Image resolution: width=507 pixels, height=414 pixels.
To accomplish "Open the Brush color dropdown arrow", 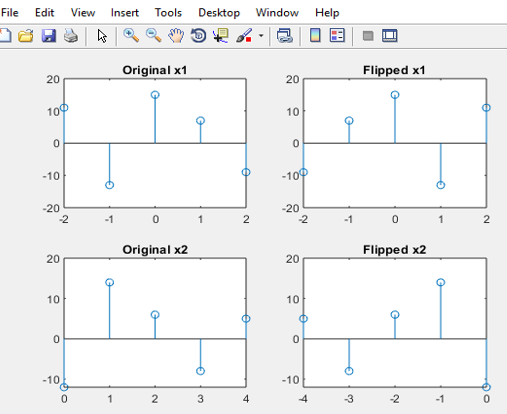I will (x=261, y=35).
